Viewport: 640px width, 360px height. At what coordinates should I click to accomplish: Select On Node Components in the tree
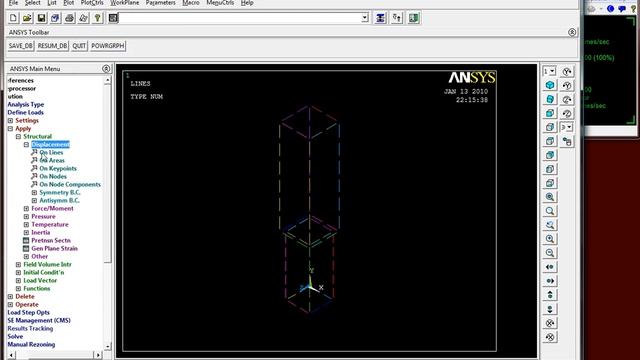[70, 184]
